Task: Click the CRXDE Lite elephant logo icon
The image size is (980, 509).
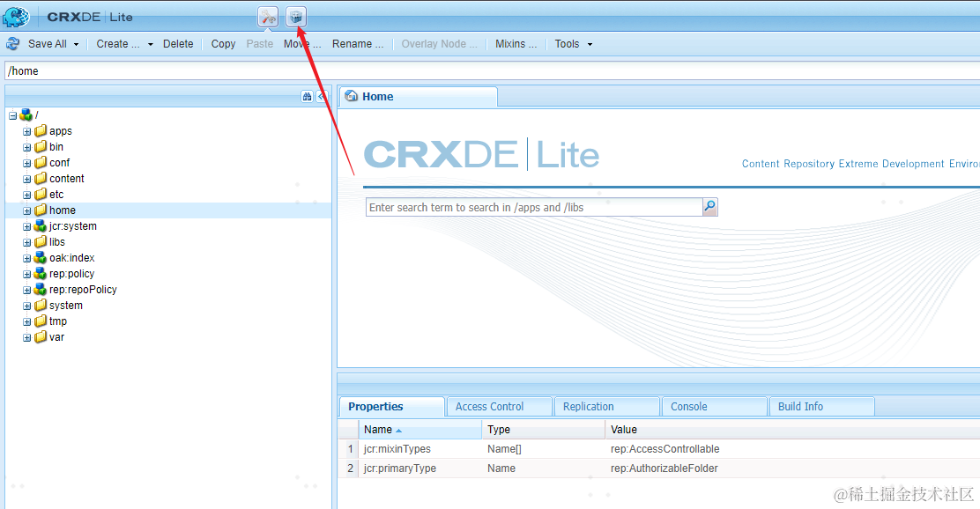Action: tap(16, 17)
